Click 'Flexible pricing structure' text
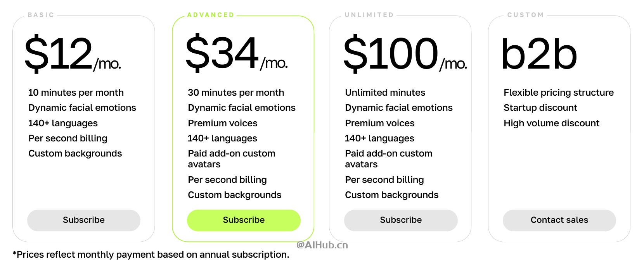The height and width of the screenshot is (260, 644). point(559,93)
